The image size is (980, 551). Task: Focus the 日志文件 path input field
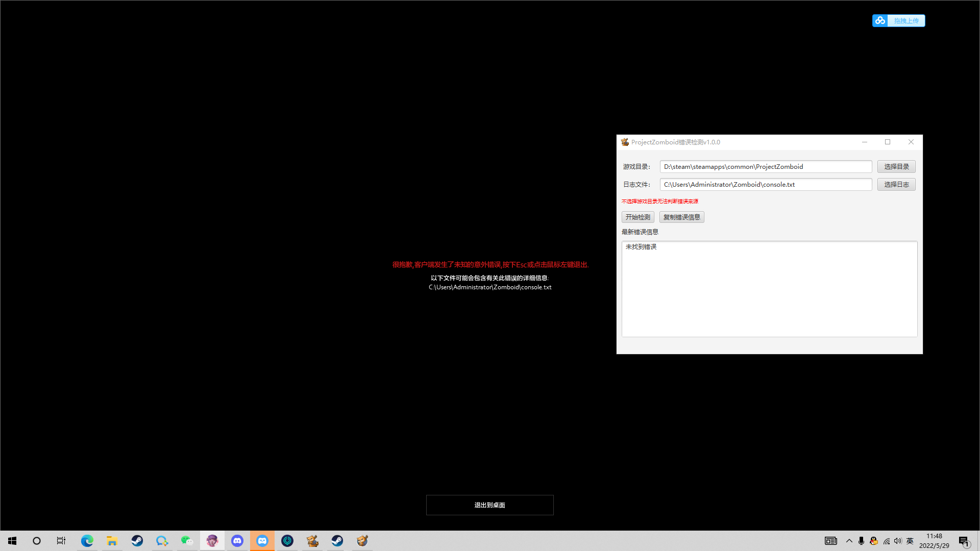766,184
